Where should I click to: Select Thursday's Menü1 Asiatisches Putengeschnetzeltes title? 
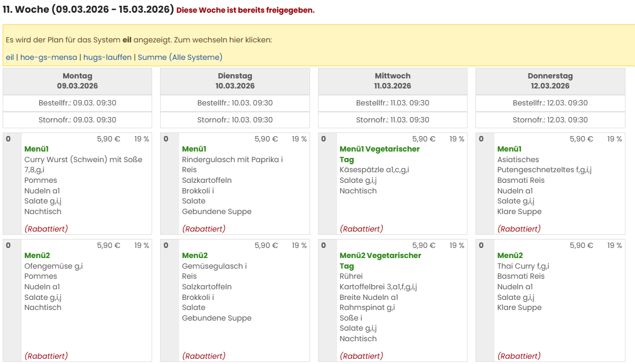509,149
